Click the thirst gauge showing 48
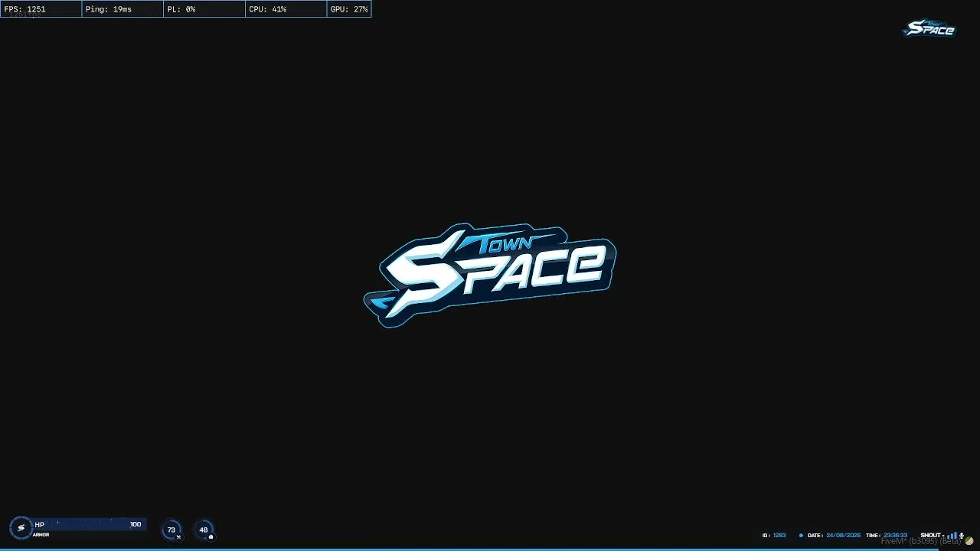The image size is (980, 551). (x=204, y=530)
